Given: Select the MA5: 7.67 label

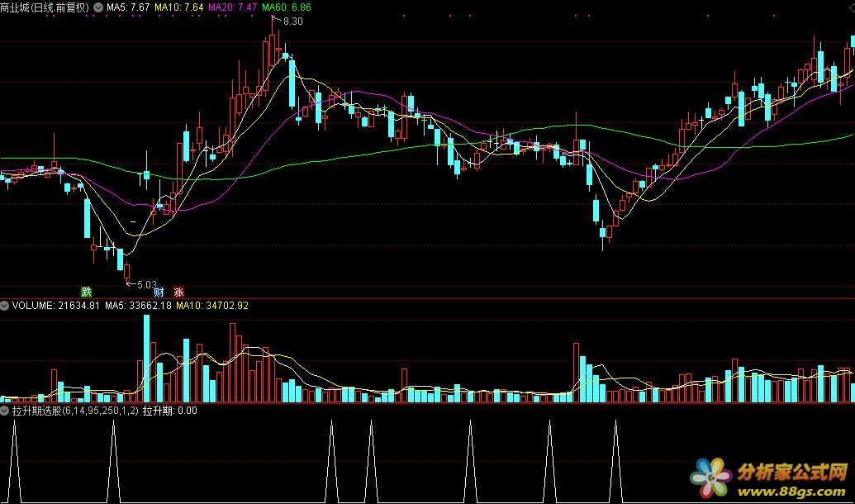Looking at the screenshot, I should pyautogui.click(x=128, y=7).
